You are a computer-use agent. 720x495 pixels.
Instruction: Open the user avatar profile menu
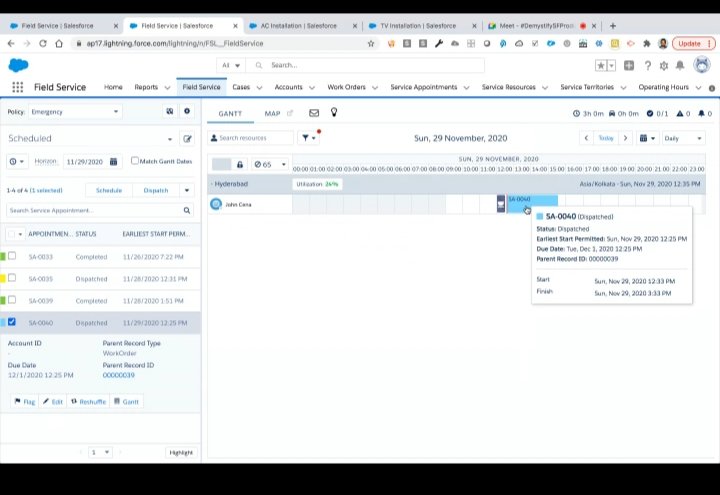click(x=702, y=65)
